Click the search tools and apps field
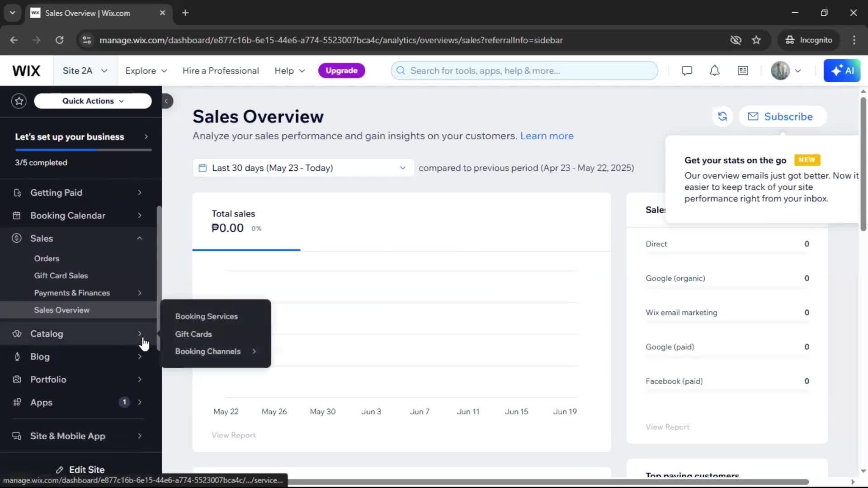Viewport: 868px width, 488px height. pos(524,71)
